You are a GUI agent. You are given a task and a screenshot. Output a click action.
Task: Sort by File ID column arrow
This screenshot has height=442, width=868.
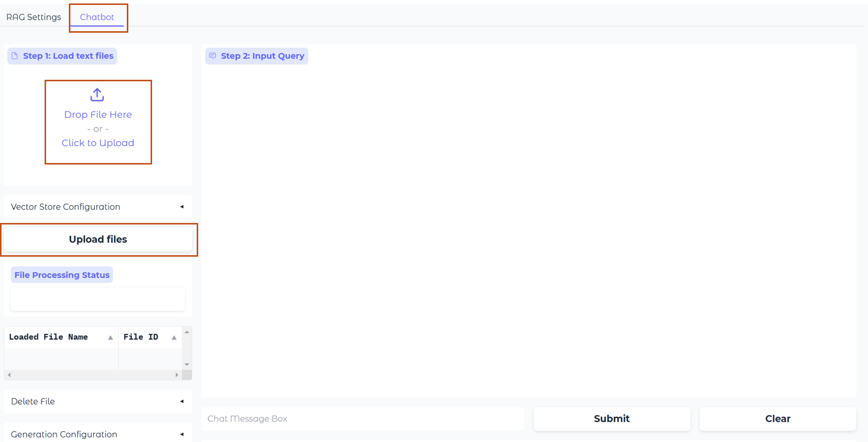click(x=174, y=337)
